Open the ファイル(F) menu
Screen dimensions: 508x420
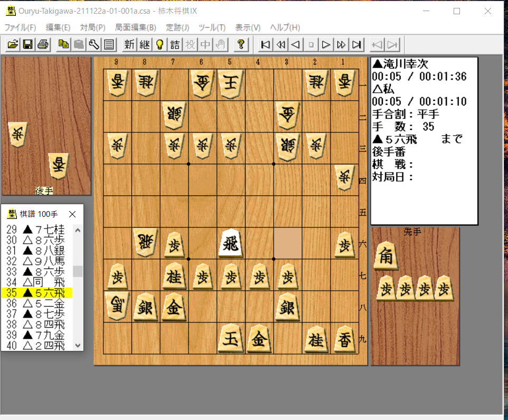[20, 27]
